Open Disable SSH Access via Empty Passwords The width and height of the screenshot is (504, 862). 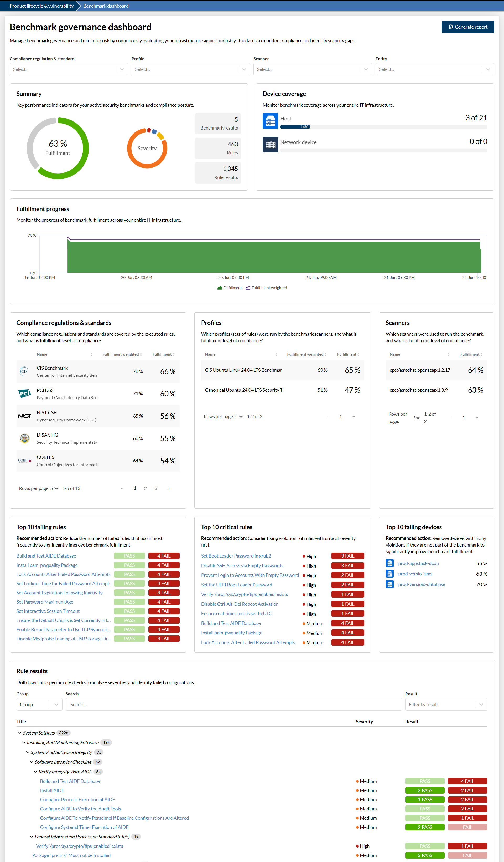tap(242, 565)
